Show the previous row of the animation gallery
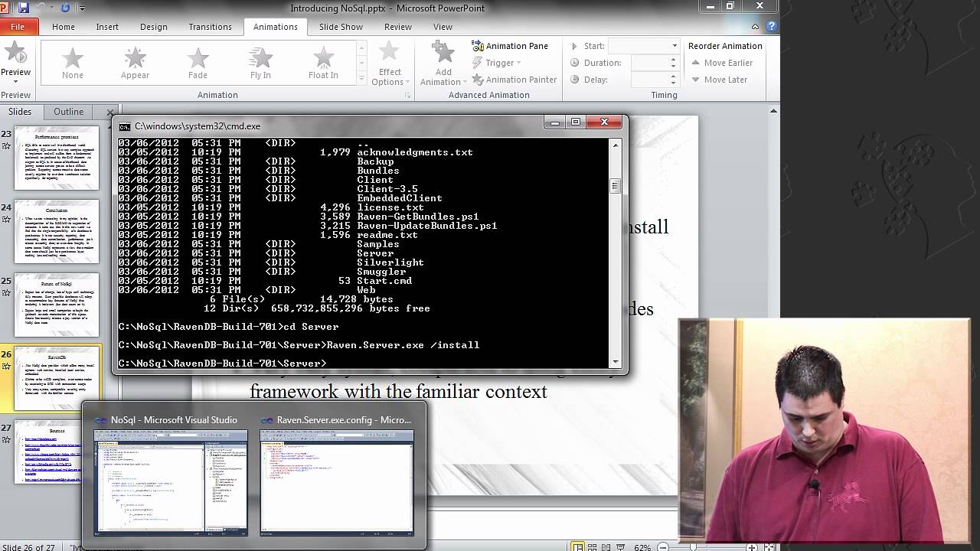Screen dimensions: 980x551 pyautogui.click(x=362, y=49)
